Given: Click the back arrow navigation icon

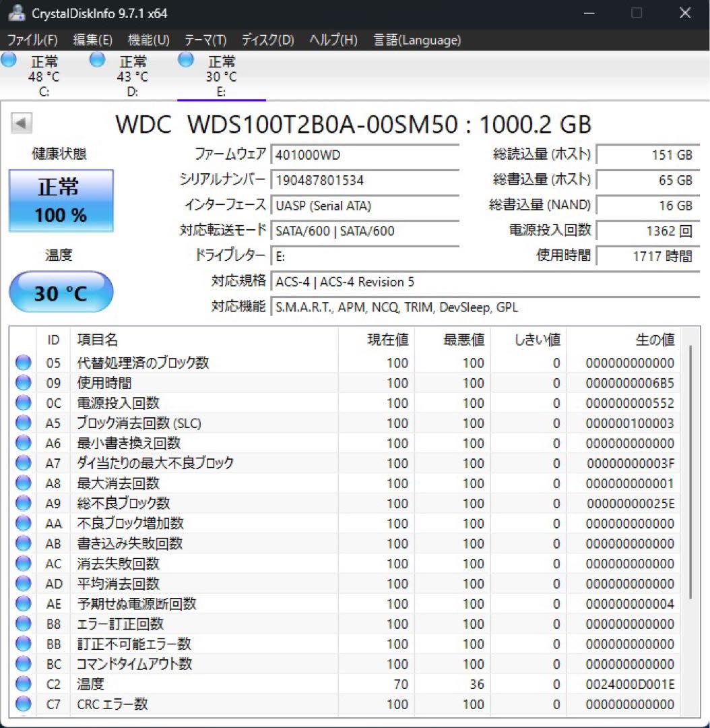Looking at the screenshot, I should point(23,123).
